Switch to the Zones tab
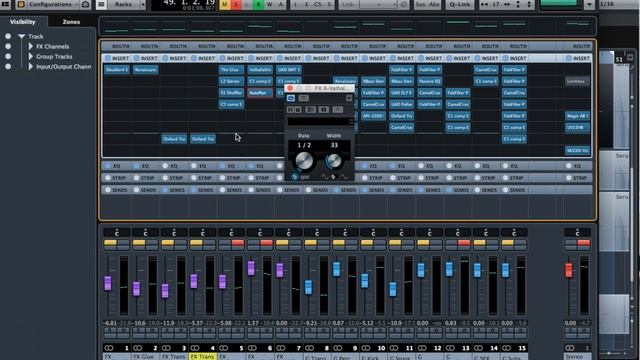 (71, 22)
